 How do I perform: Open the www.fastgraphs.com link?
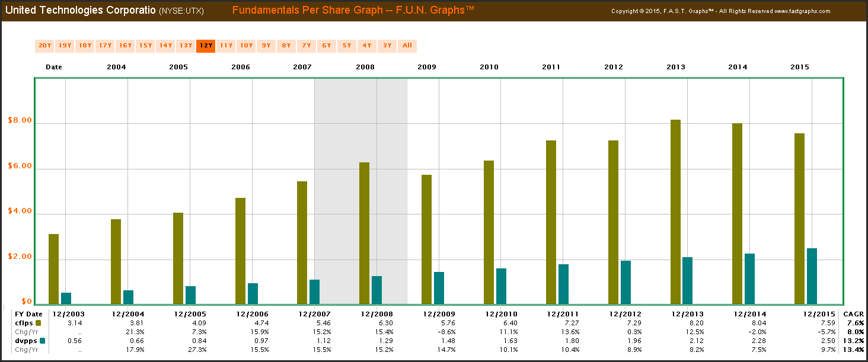tap(802, 11)
